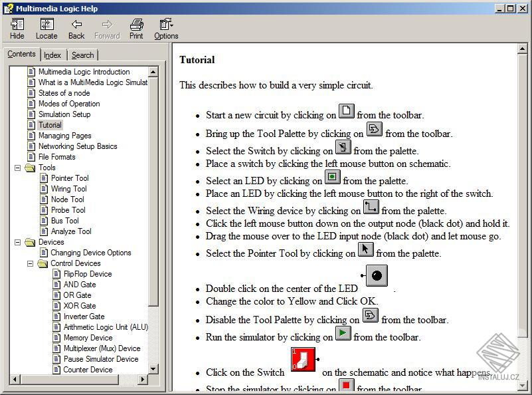Select the Tutorial topic in tree
This screenshot has height=395, width=532.
[50, 125]
